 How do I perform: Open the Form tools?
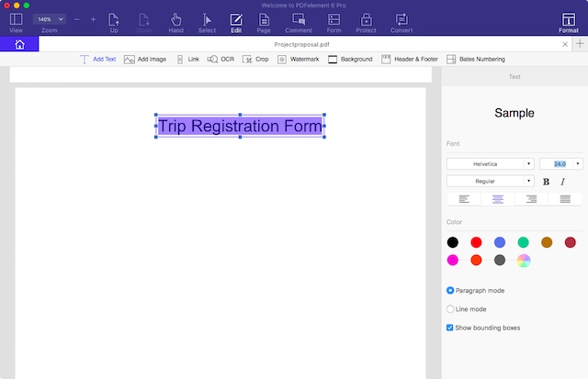[x=334, y=23]
